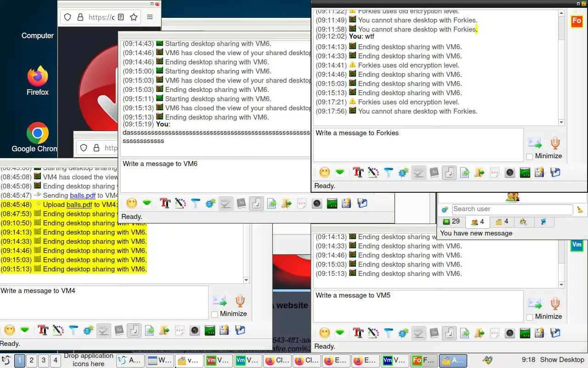Click the scroll-down arrow in VM5 chat history
This screenshot has width=588, height=368.
pyautogui.click(x=561, y=285)
